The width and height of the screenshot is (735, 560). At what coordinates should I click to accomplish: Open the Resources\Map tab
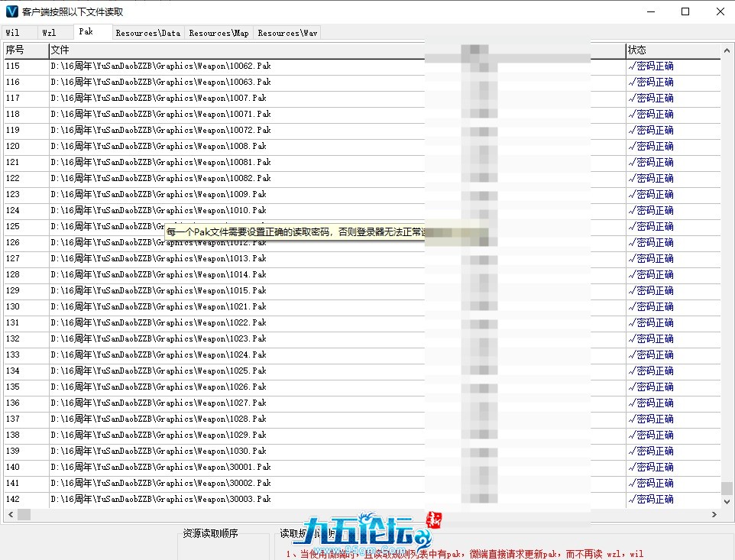(x=219, y=33)
